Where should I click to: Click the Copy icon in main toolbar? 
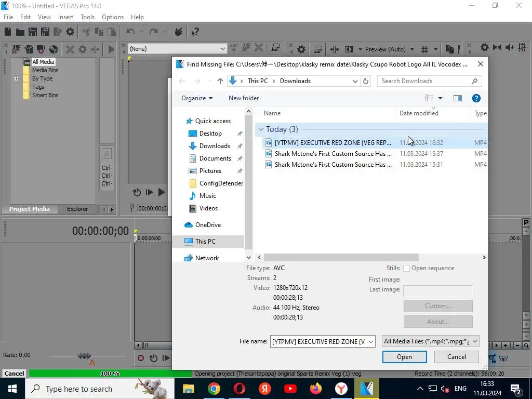point(99,32)
